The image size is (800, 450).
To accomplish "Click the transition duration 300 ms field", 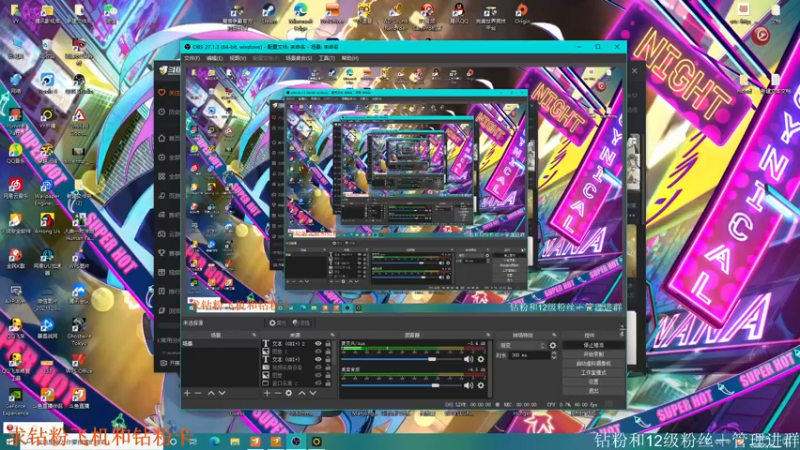I will pos(529,355).
